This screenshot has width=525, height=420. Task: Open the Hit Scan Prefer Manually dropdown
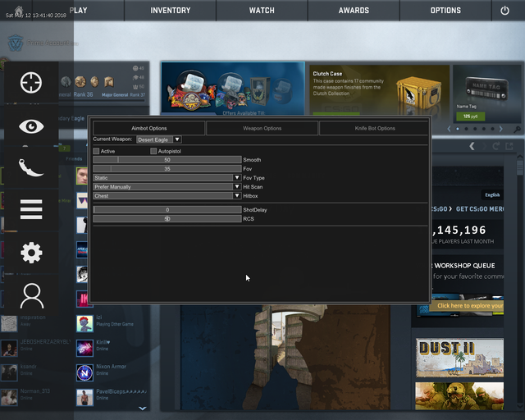pyautogui.click(x=167, y=186)
